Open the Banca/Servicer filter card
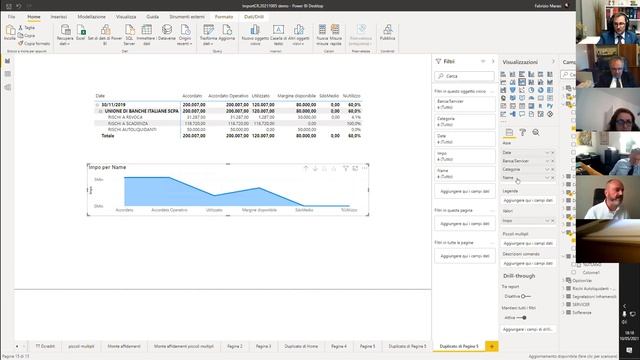The height and width of the screenshot is (360, 640). tap(464, 104)
